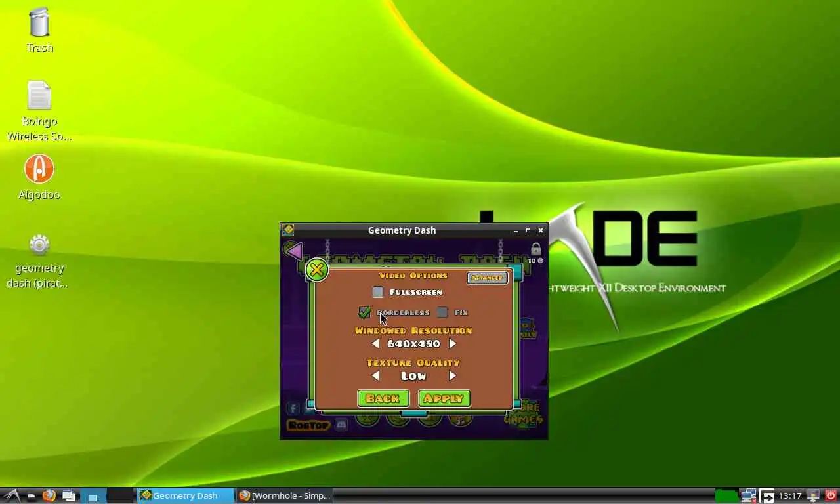Viewport: 840px width, 504px height.
Task: Click the 13:17 clock
Action: point(790,496)
